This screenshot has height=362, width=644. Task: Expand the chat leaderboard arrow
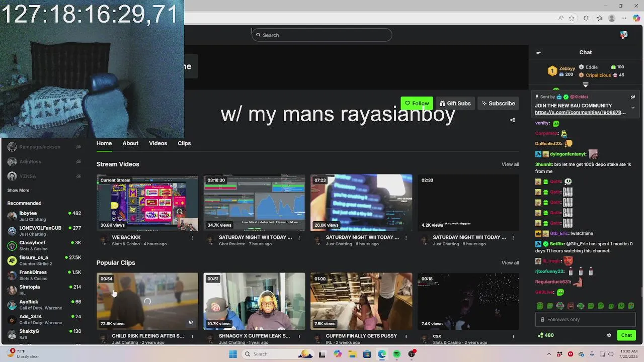click(x=585, y=85)
